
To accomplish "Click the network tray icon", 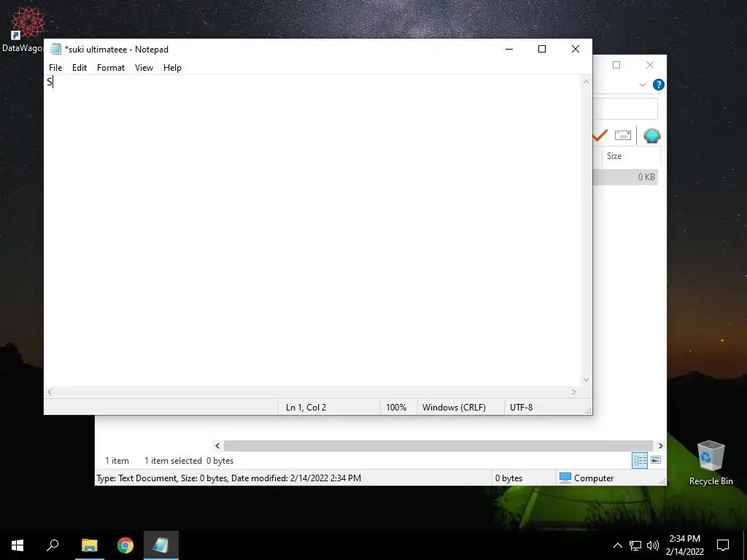I will (635, 545).
